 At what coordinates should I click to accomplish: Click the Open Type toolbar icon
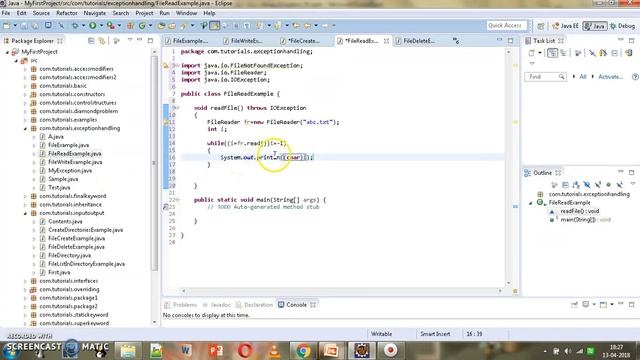click(x=161, y=26)
